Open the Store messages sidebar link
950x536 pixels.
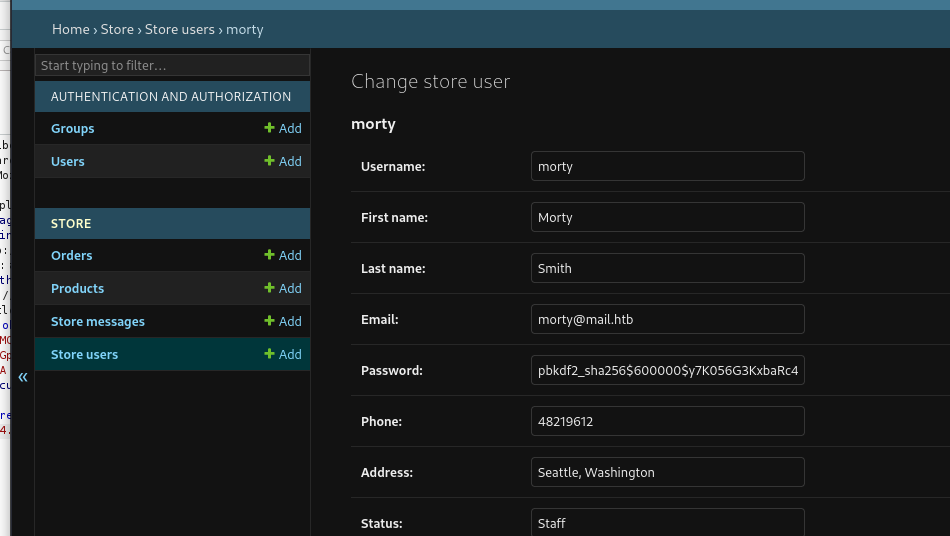point(98,322)
